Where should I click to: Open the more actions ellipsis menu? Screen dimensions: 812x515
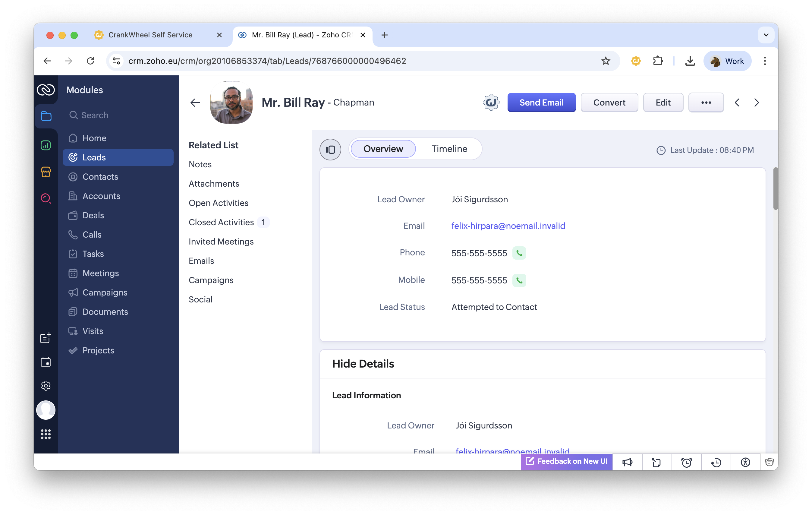[706, 103]
